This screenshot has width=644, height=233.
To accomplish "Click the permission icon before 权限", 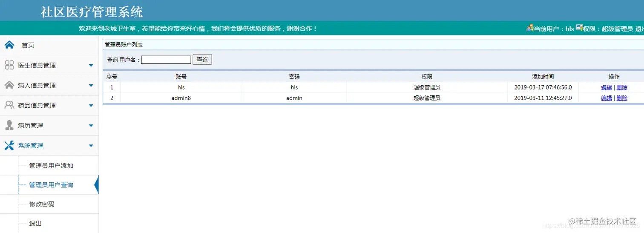I will coord(579,28).
